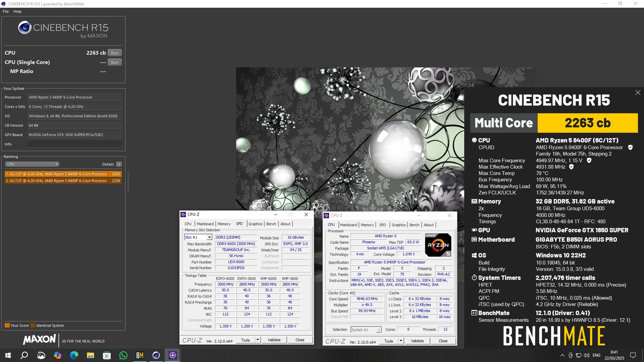Image resolution: width=644 pixels, height=362 pixels.
Task: Click the Part Number UD5-6000 field
Action: [x=236, y=262]
